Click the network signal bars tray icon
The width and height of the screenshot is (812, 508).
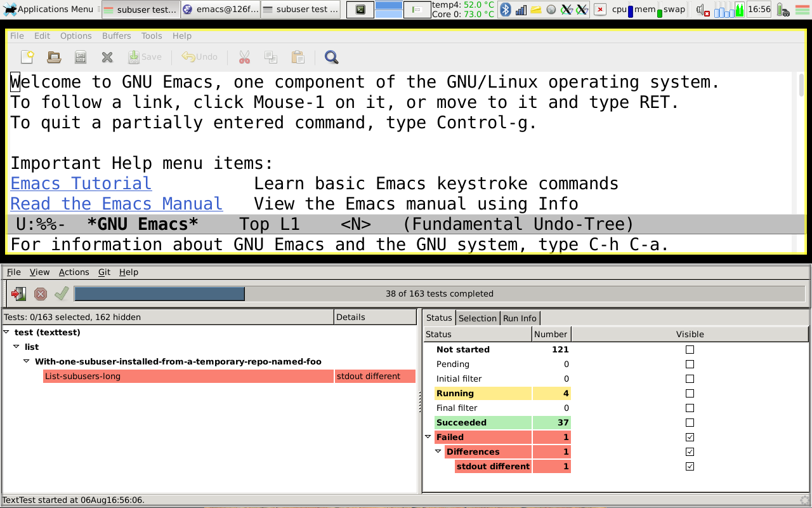pos(521,10)
